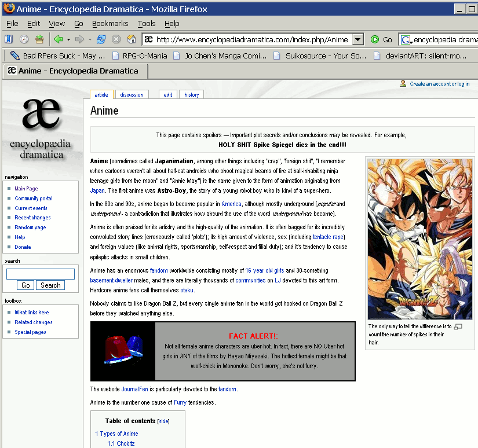Open the URL bar dropdown arrow

tap(358, 39)
